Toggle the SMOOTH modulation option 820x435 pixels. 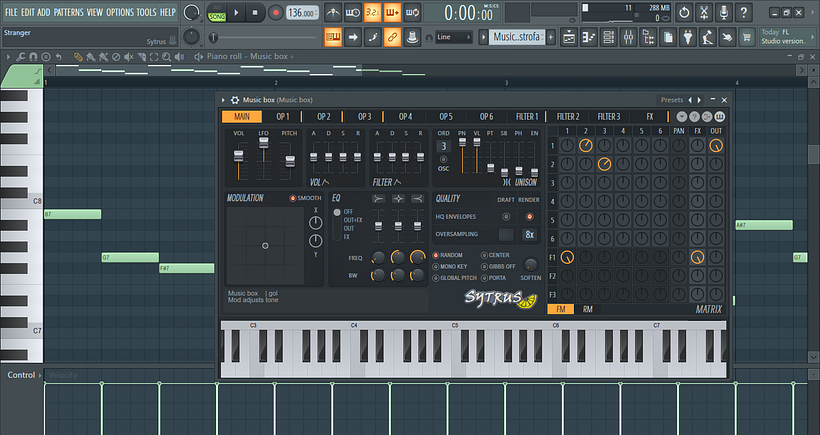point(293,198)
